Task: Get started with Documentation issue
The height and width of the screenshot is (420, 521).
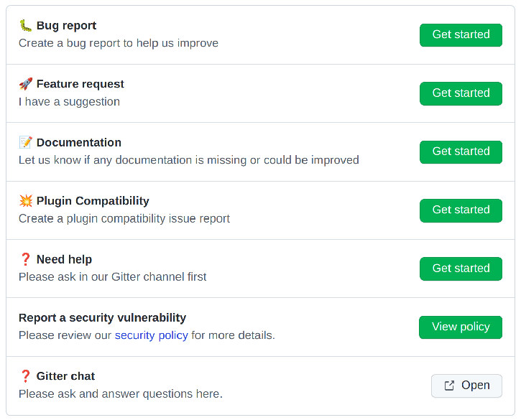Action: point(461,151)
